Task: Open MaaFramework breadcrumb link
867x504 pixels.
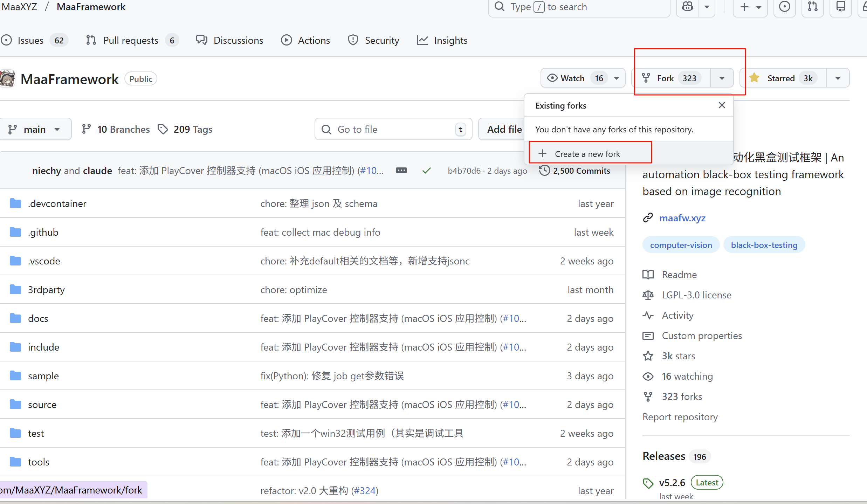Action: 91,7
